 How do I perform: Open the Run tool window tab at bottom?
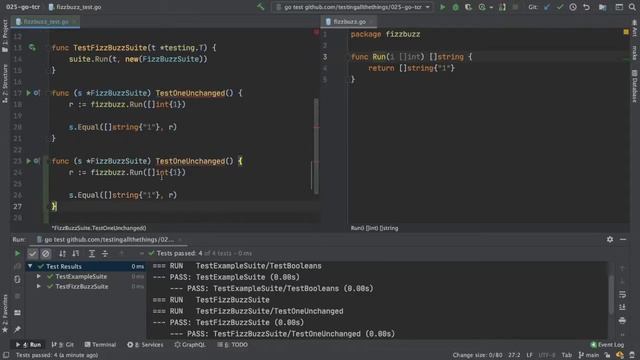(29, 345)
